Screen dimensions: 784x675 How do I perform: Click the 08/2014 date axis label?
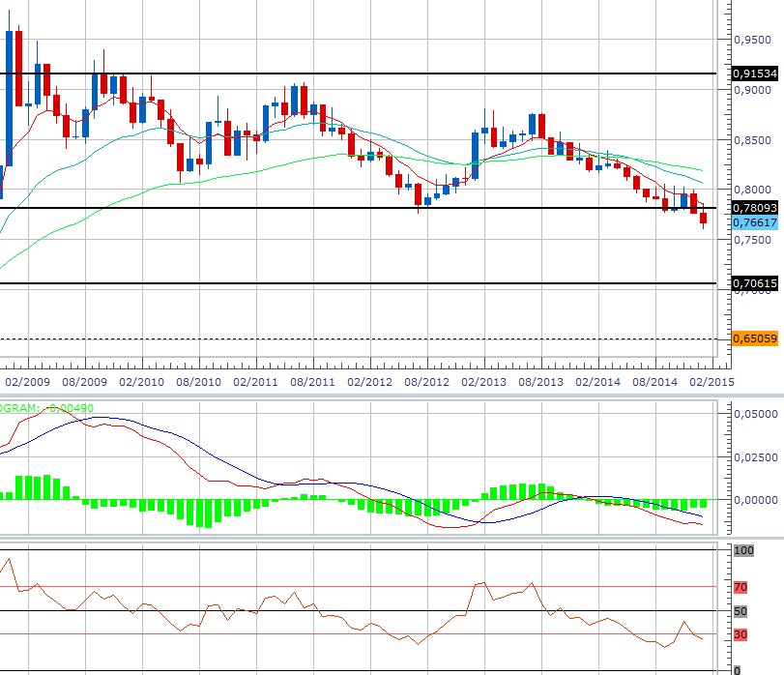655,382
